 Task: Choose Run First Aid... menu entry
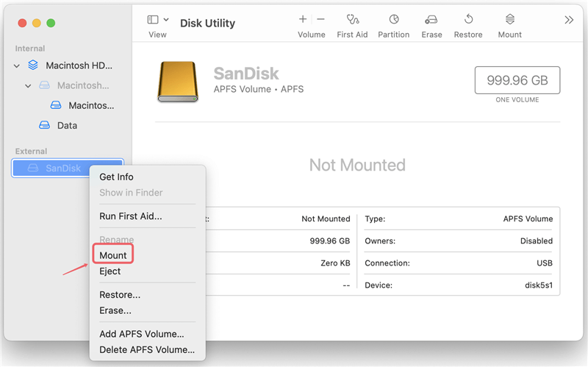[x=131, y=216]
